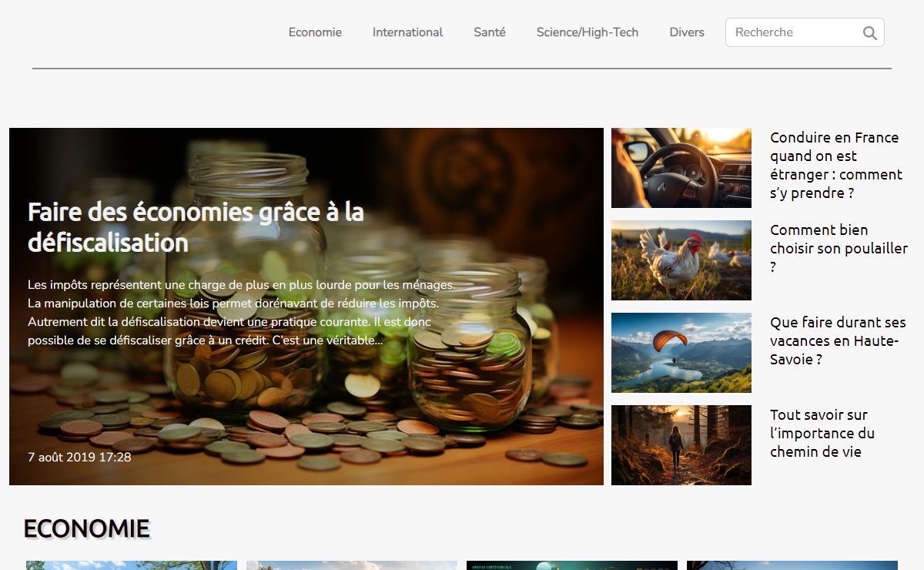
Task: Open 'Comment bien choisir son poulailler' link
Action: point(839,248)
